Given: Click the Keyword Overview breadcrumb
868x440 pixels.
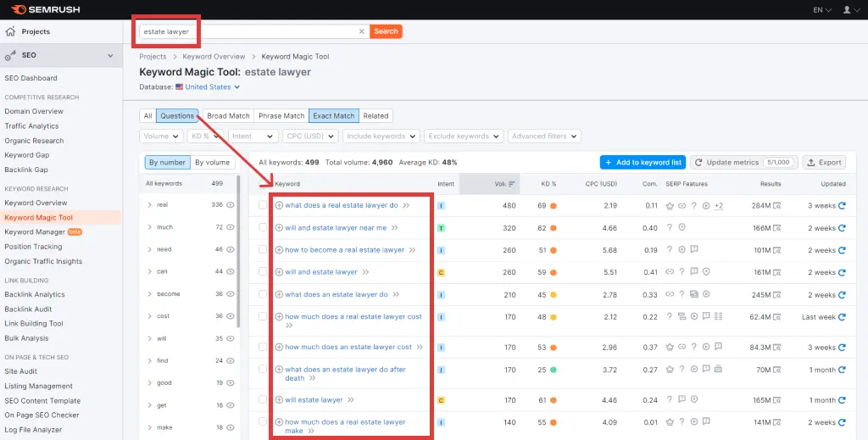Looking at the screenshot, I should [x=214, y=57].
